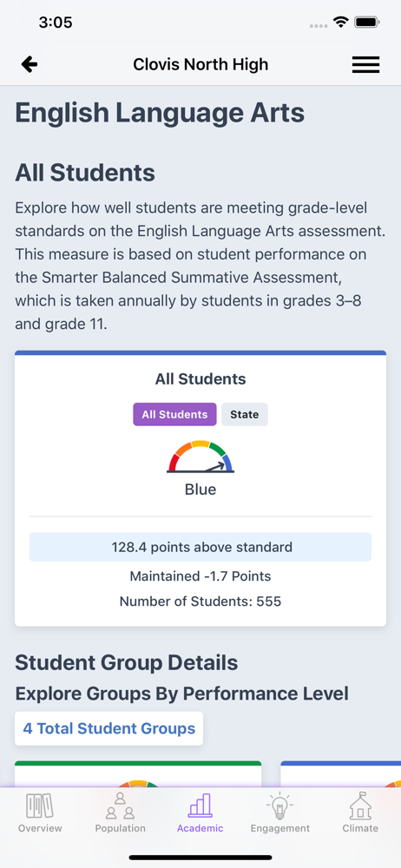Image resolution: width=401 pixels, height=868 pixels.
Task: Open the blue-topped student group card
Action: coord(340,774)
